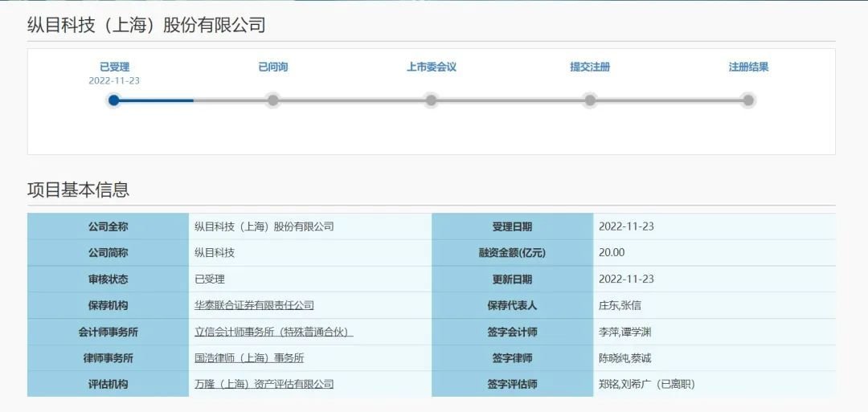Click the signing accountants 李萍,谭学渊
Screen dimensions: 868x412
pyautogui.click(x=625, y=332)
